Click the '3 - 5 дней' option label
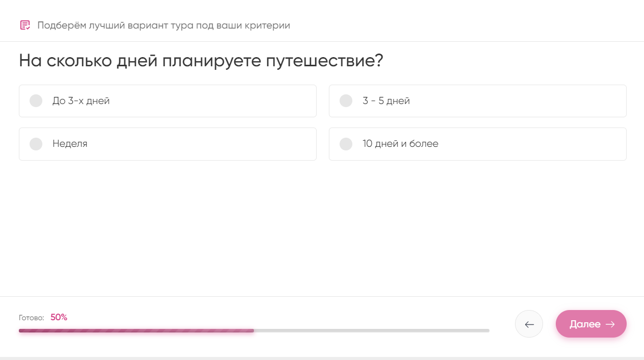The height and width of the screenshot is (360, 644). [x=386, y=101]
